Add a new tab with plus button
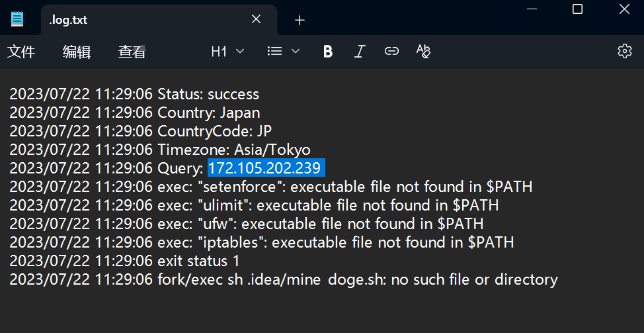644x333 pixels. coord(300,20)
